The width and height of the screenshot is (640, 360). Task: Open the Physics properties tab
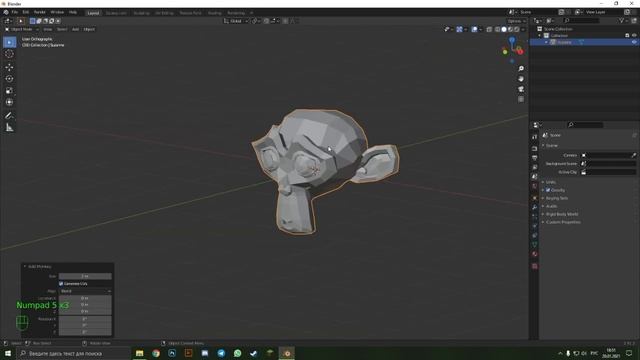535,226
